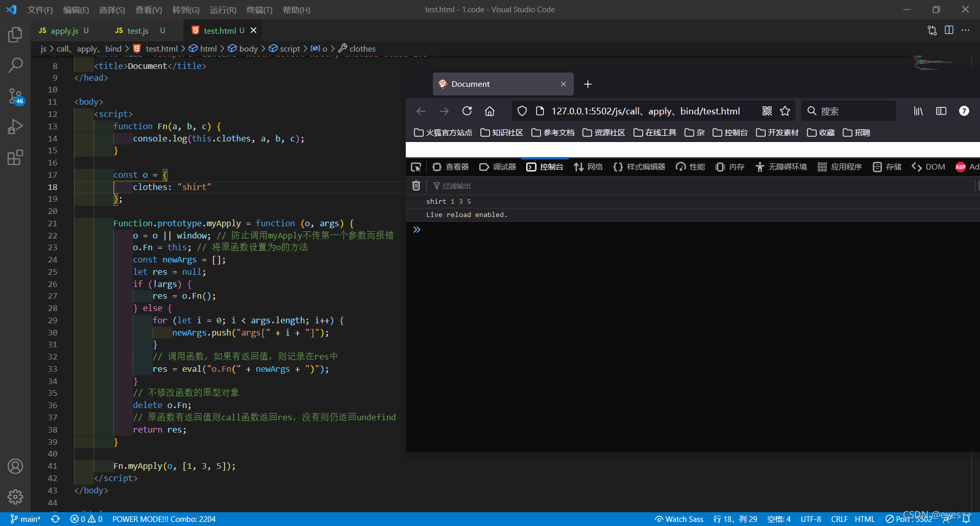Open 知识社区 bookmark folder
This screenshot has width=980, height=526.
click(502, 133)
